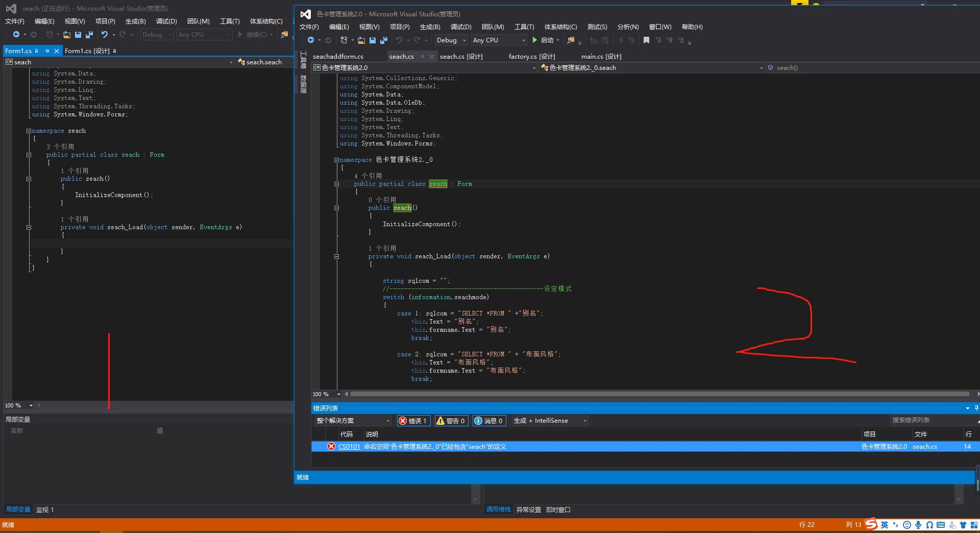Click 搜索错误列表 search field
Screen dimensions: 980x533
click(933, 420)
